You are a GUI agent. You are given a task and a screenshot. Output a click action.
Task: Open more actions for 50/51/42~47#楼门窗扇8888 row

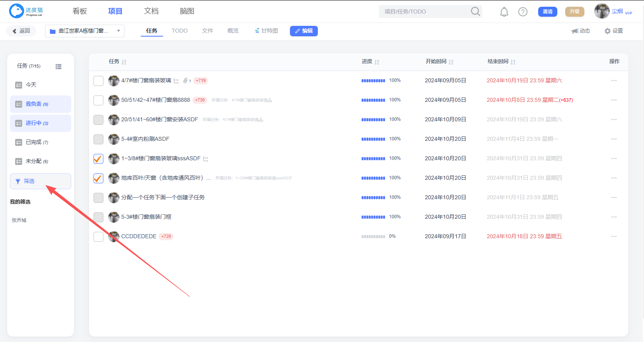tap(614, 100)
